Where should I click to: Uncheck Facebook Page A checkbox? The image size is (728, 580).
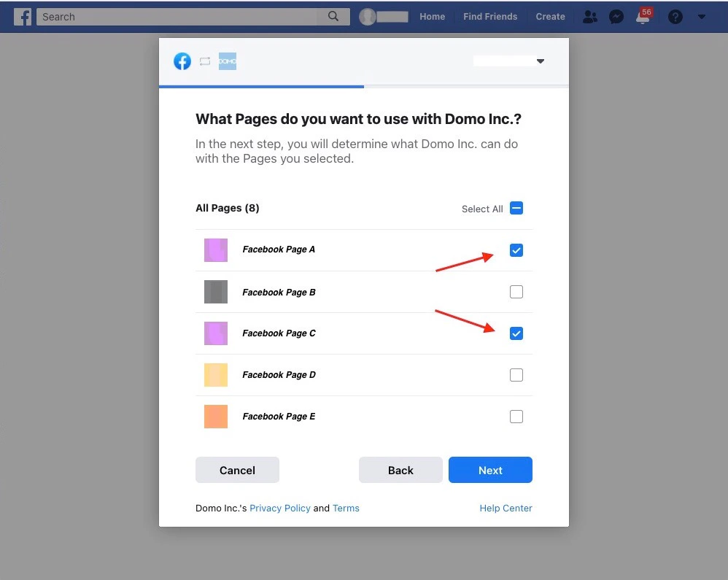click(x=516, y=250)
